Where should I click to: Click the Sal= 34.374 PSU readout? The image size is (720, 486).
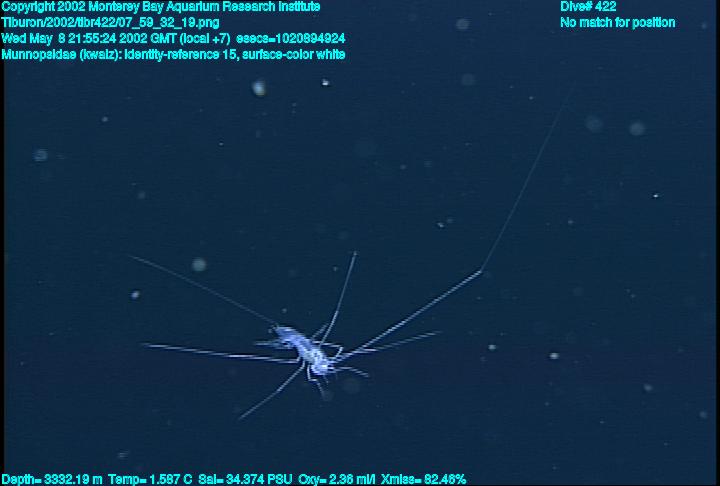[x=245, y=480]
